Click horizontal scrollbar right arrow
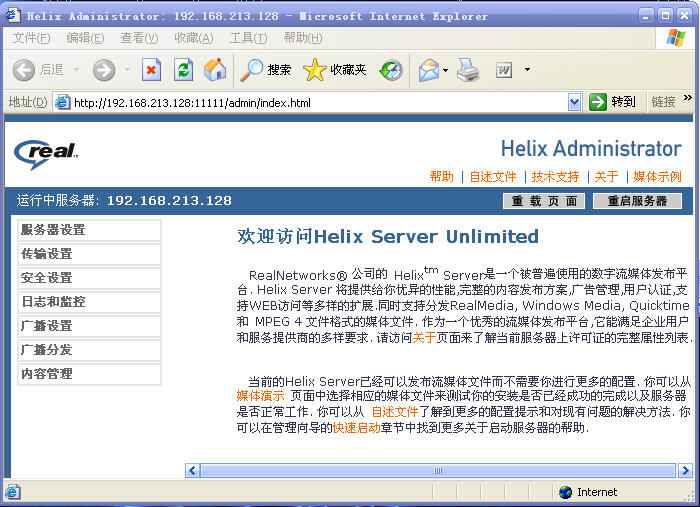 point(685,470)
